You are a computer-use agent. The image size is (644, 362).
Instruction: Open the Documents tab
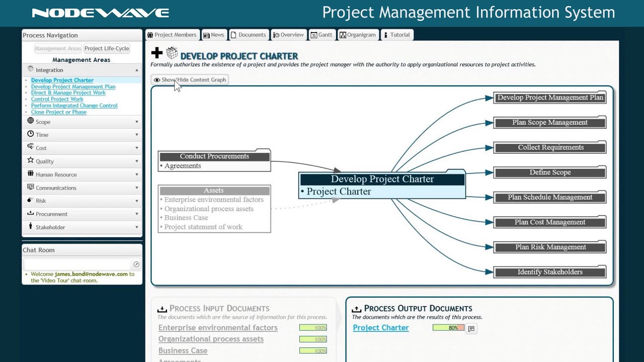pyautogui.click(x=248, y=35)
